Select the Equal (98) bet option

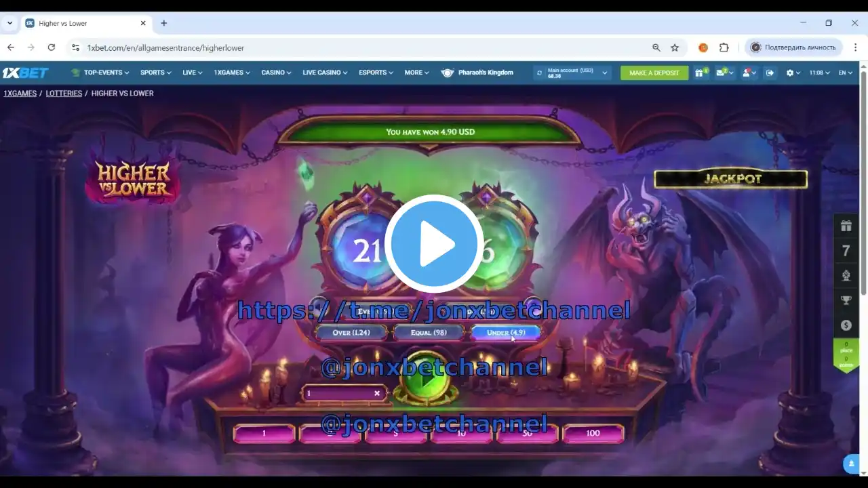[429, 332]
